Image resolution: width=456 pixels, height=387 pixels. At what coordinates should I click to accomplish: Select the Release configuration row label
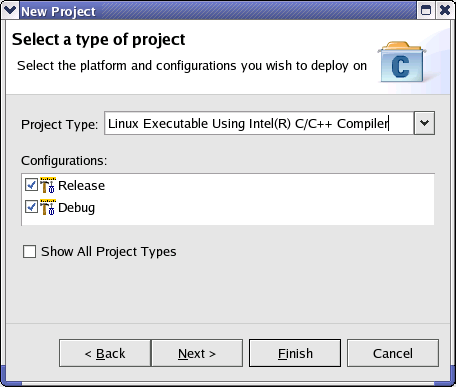click(x=81, y=186)
